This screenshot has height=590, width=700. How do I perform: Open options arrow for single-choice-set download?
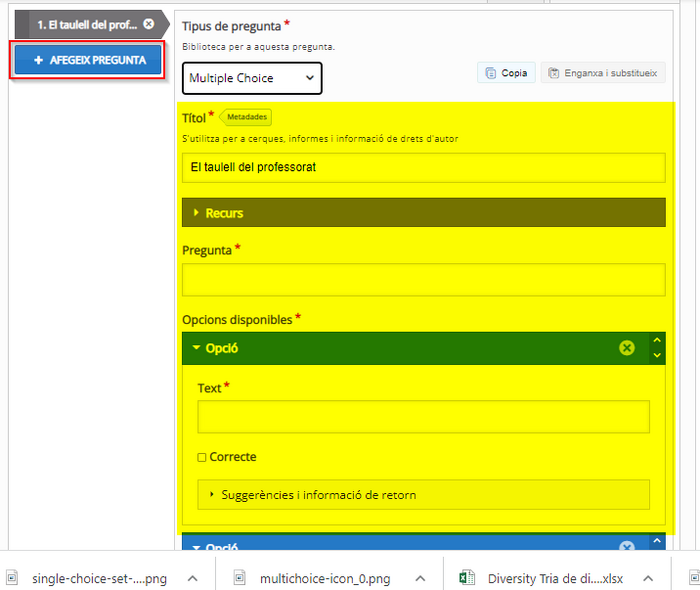click(192, 578)
